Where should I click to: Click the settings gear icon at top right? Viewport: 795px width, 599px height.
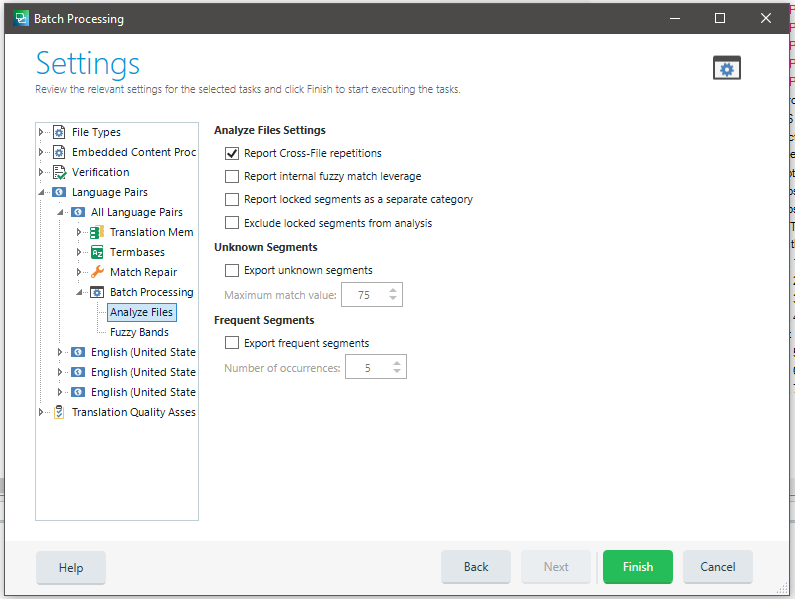[727, 68]
